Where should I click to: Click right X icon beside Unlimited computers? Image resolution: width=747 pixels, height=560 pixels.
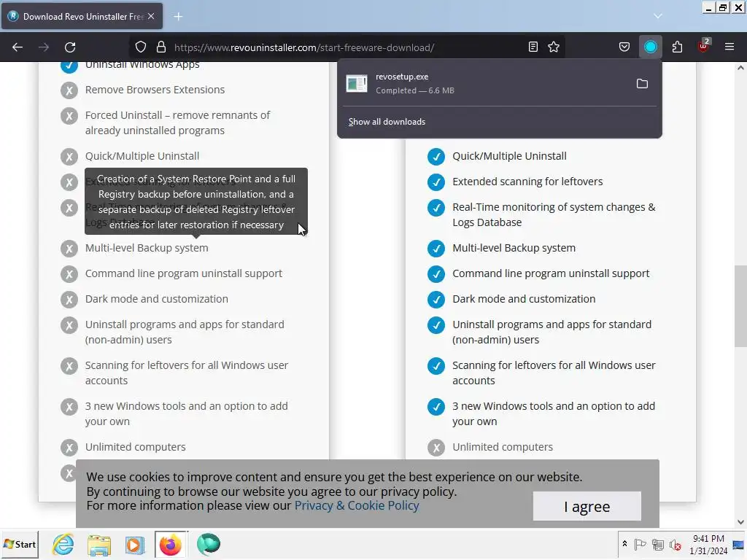point(436,448)
